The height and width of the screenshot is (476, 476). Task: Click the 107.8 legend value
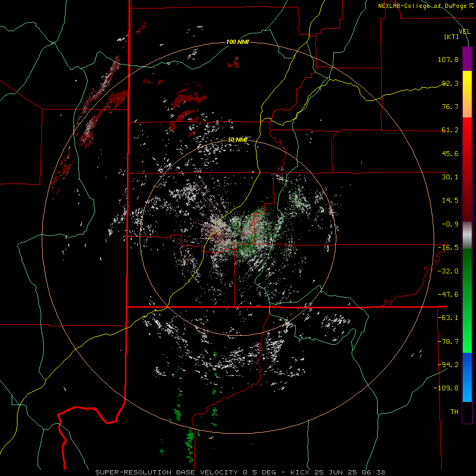pyautogui.click(x=448, y=59)
